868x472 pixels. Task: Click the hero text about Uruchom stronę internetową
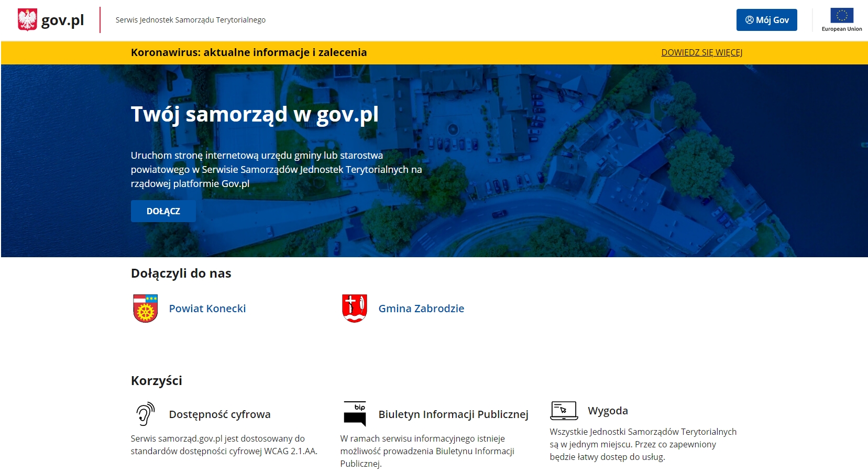click(x=277, y=169)
